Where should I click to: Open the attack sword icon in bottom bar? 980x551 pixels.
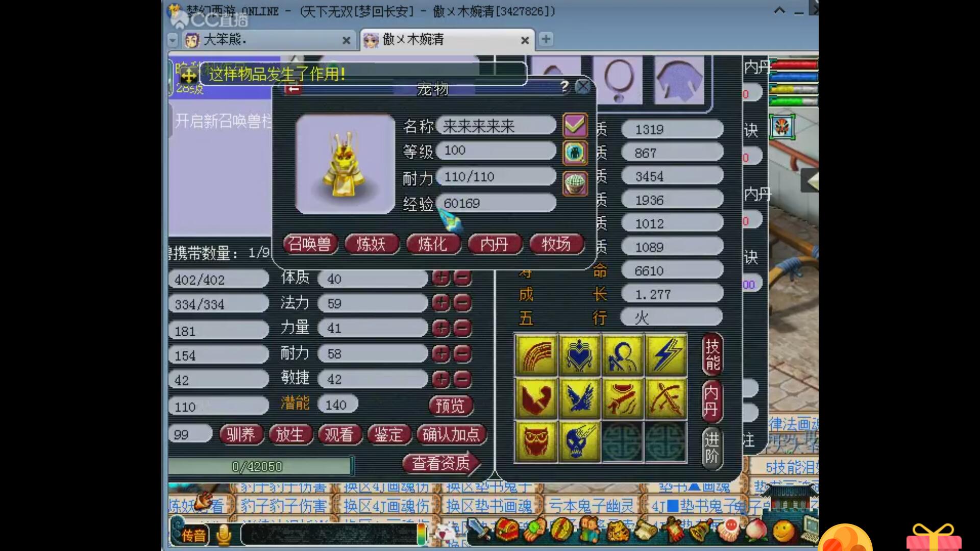point(479,530)
